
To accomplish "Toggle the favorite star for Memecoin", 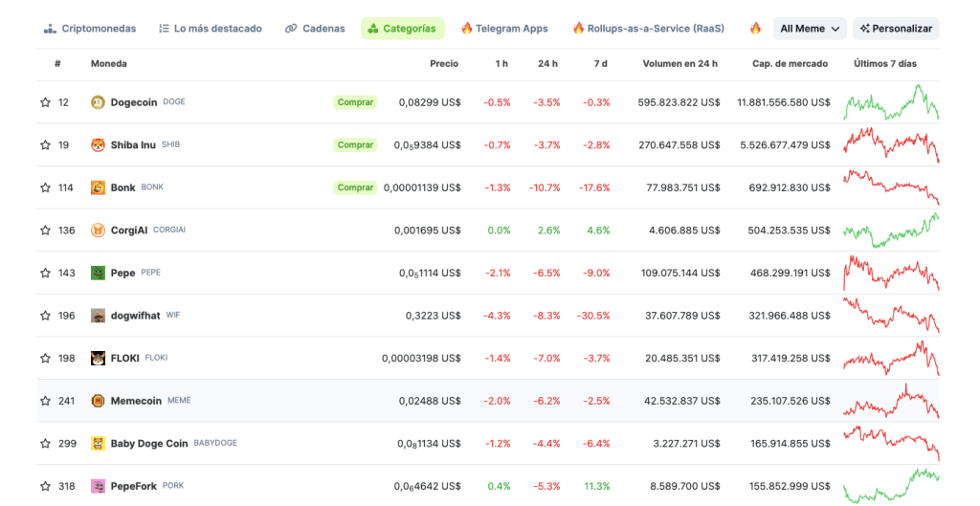I will [x=45, y=401].
